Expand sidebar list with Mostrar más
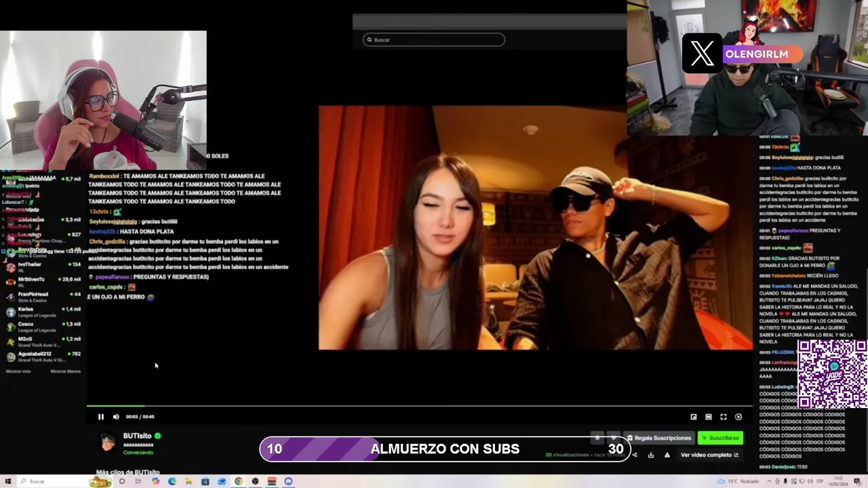The image size is (868, 488). coord(18,371)
